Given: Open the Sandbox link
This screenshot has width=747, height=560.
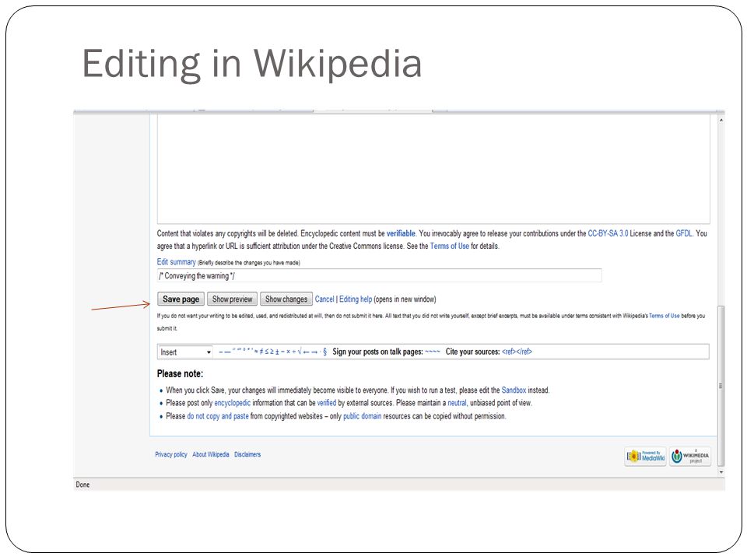Looking at the screenshot, I should point(514,390).
